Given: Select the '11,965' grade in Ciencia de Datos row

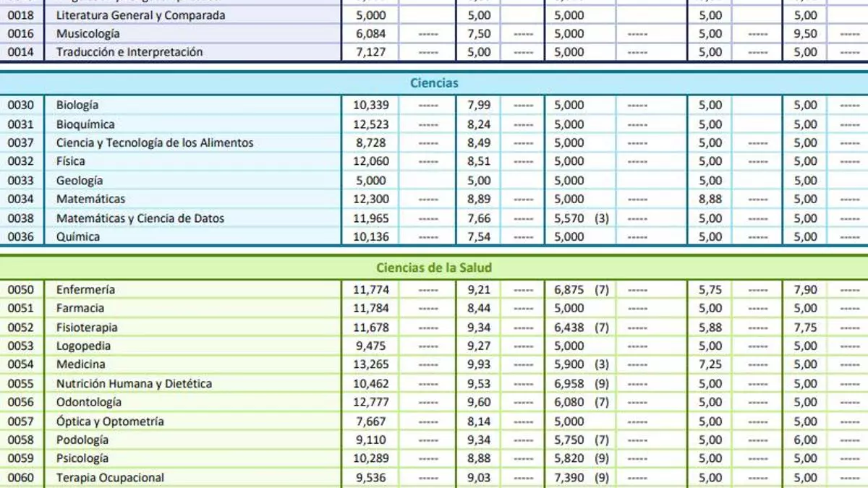Looking at the screenshot, I should point(371,218).
